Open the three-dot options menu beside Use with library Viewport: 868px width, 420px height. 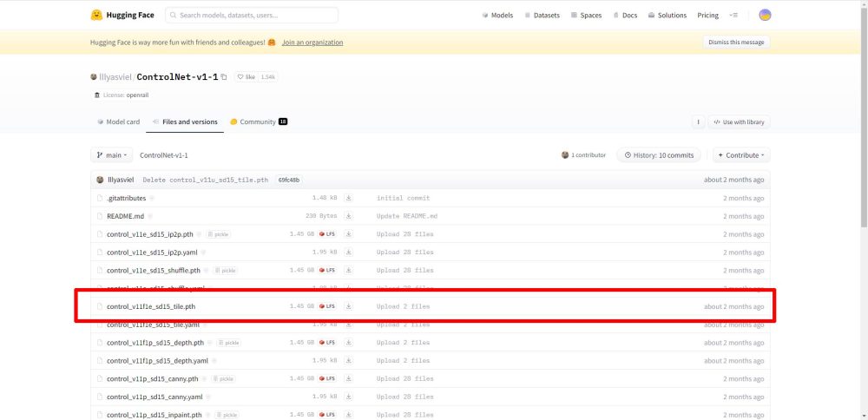[698, 122]
